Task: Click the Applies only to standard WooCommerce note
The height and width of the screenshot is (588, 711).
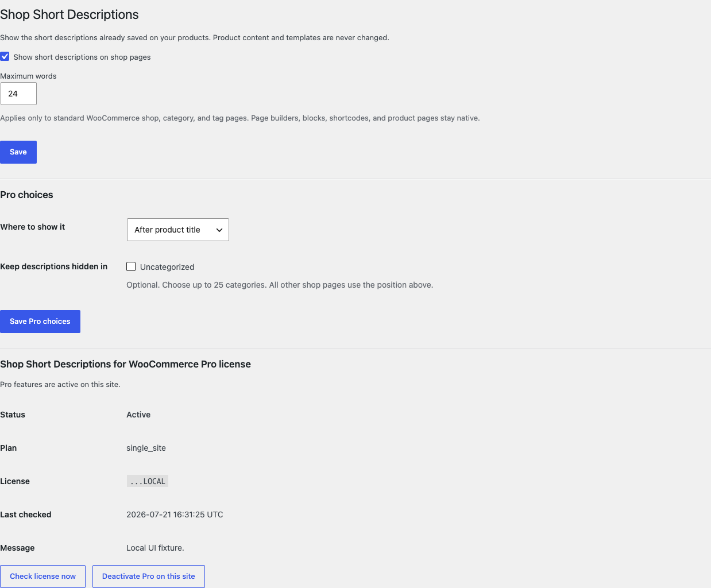Action: 240,118
